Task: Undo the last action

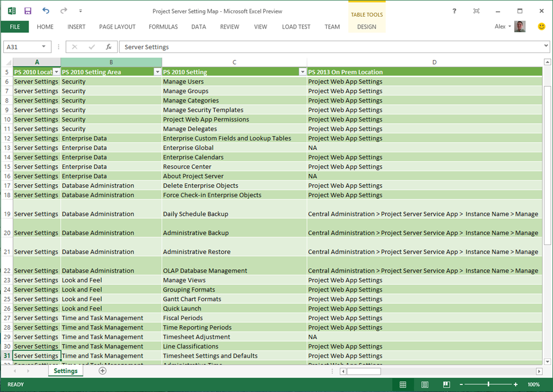Action: coord(46,11)
